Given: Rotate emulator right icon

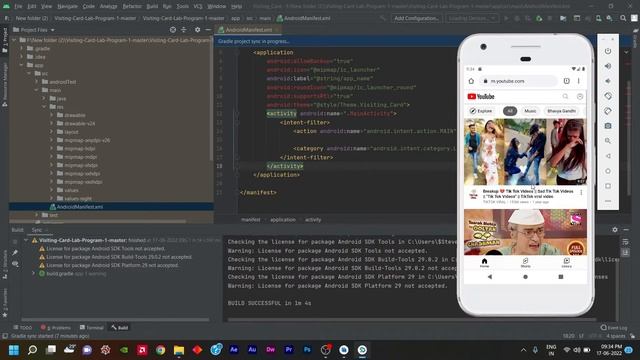Looking at the screenshot, I should (x=608, y=111).
